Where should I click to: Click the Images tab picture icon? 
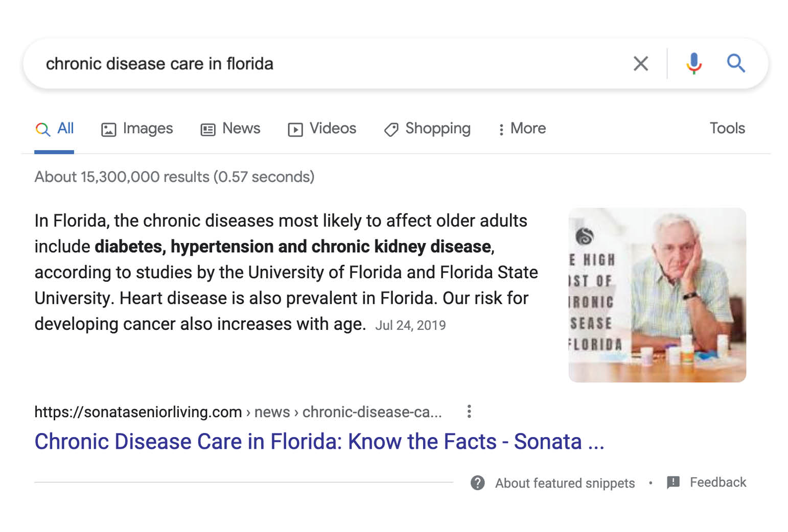[108, 130]
